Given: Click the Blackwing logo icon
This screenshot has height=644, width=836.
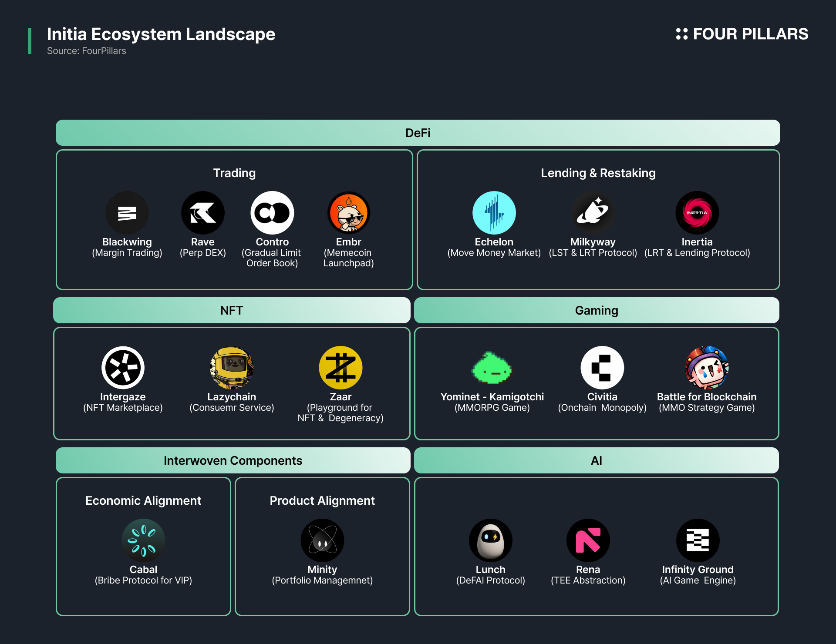Looking at the screenshot, I should click(127, 213).
